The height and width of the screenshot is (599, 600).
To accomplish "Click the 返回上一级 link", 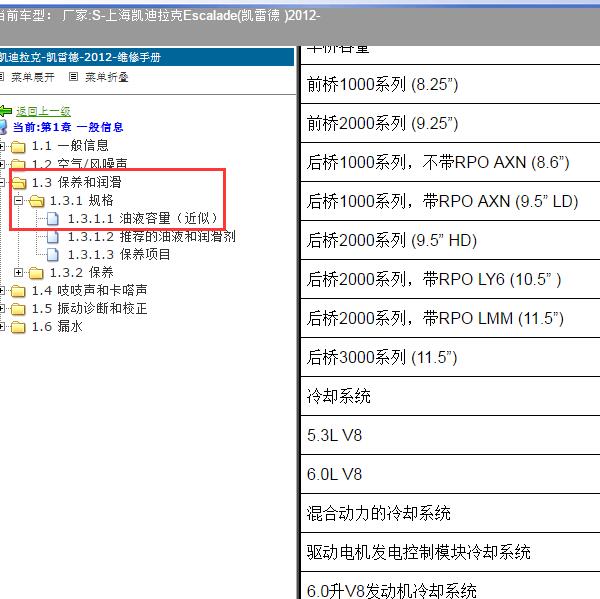I will point(43,111).
